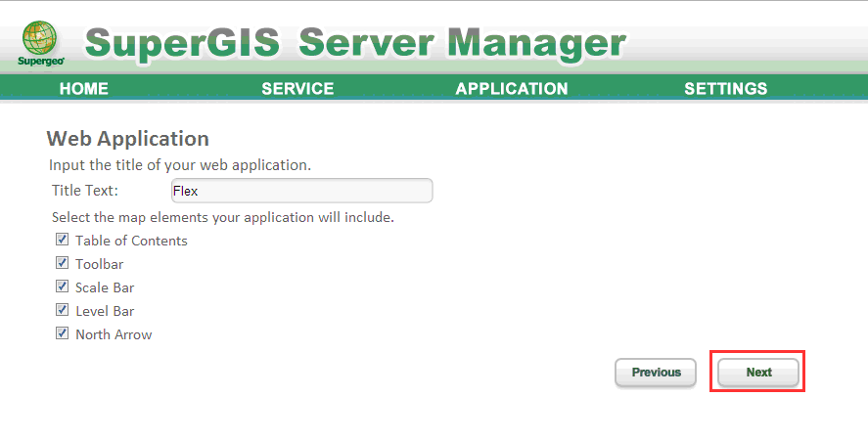Click the North Arrow label text
868x441 pixels.
(x=114, y=334)
